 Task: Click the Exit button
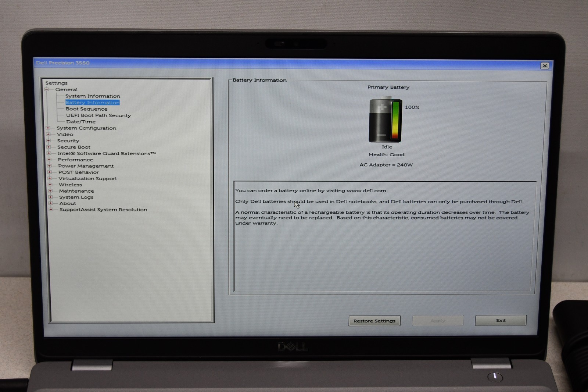(501, 320)
